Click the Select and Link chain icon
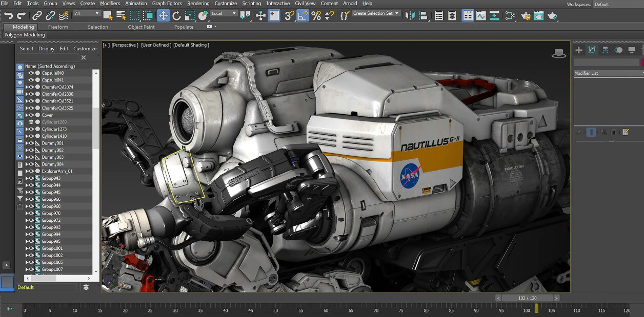644x317 pixels. (37, 15)
